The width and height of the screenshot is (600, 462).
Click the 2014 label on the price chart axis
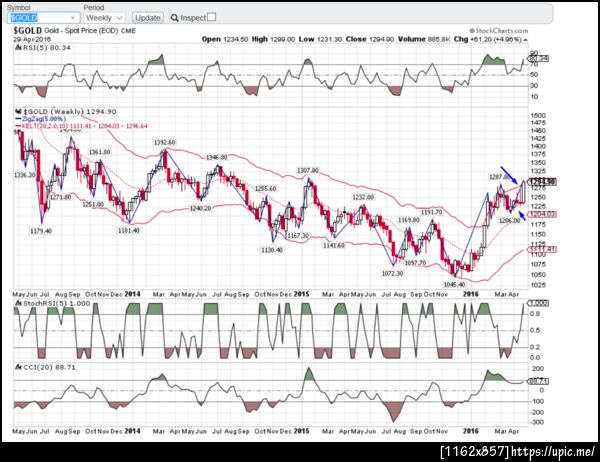132,294
